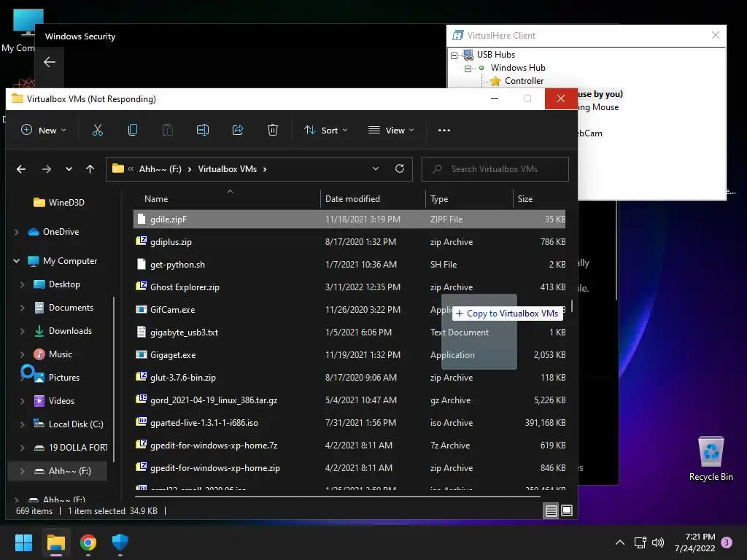Click the Share icon in toolbar

pos(238,130)
